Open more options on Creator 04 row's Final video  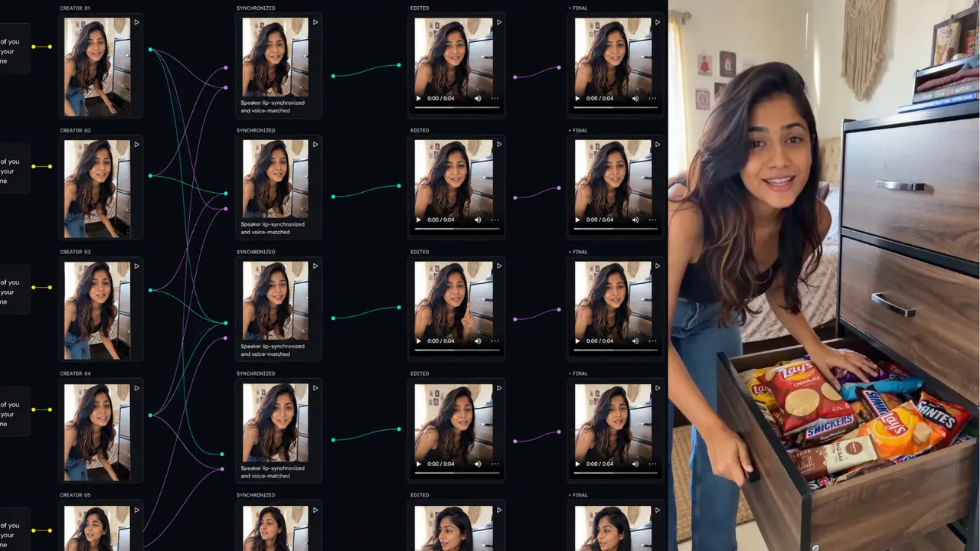(652, 464)
